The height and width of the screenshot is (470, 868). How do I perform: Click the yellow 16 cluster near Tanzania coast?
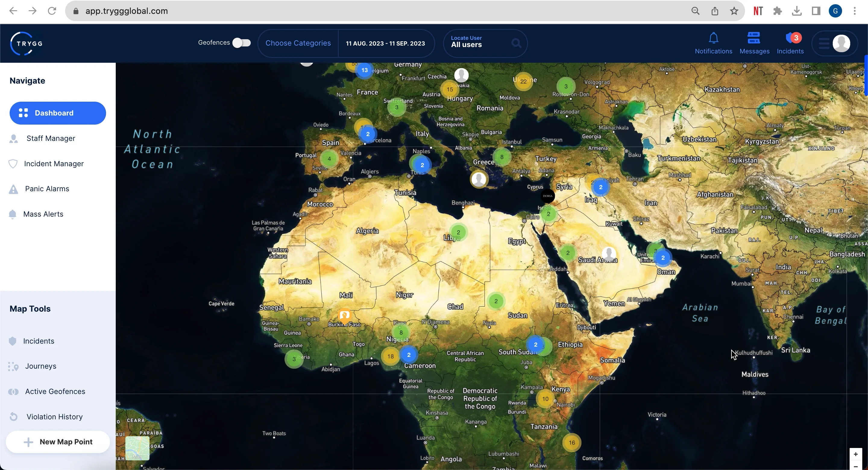tap(572, 442)
